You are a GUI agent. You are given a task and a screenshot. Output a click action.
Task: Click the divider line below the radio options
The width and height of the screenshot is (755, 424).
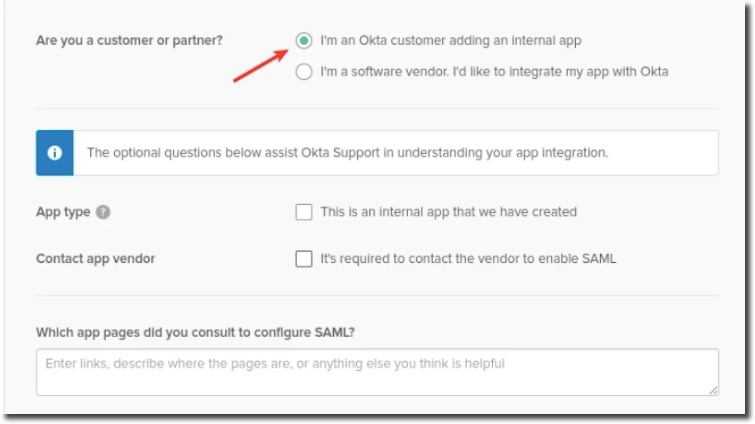pyautogui.click(x=377, y=109)
